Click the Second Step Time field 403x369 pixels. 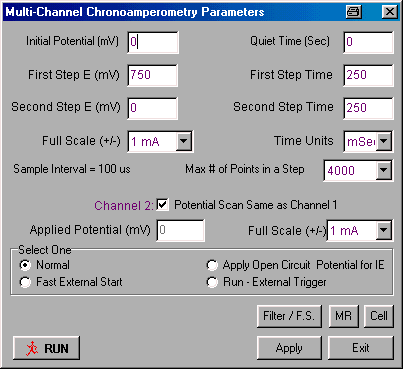coord(368,108)
